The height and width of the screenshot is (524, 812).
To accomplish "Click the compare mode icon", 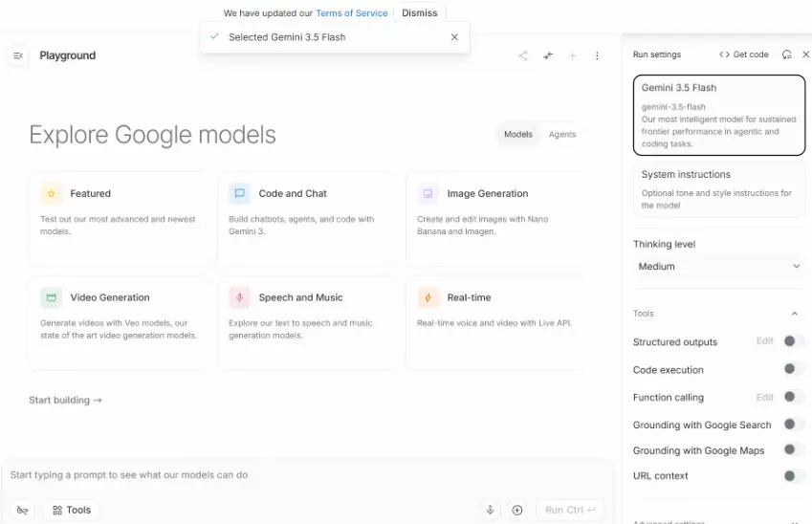I will coord(548,55).
